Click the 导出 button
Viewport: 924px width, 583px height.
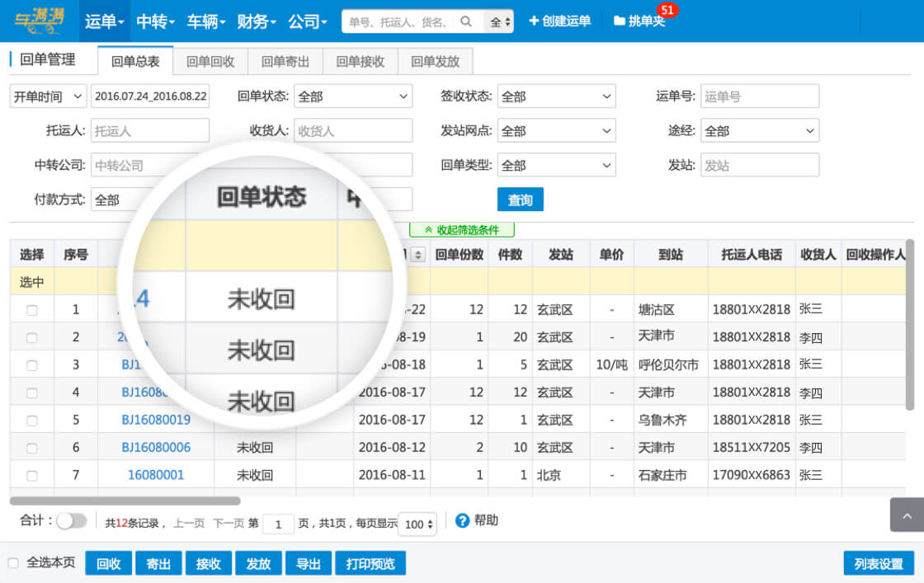point(309,563)
